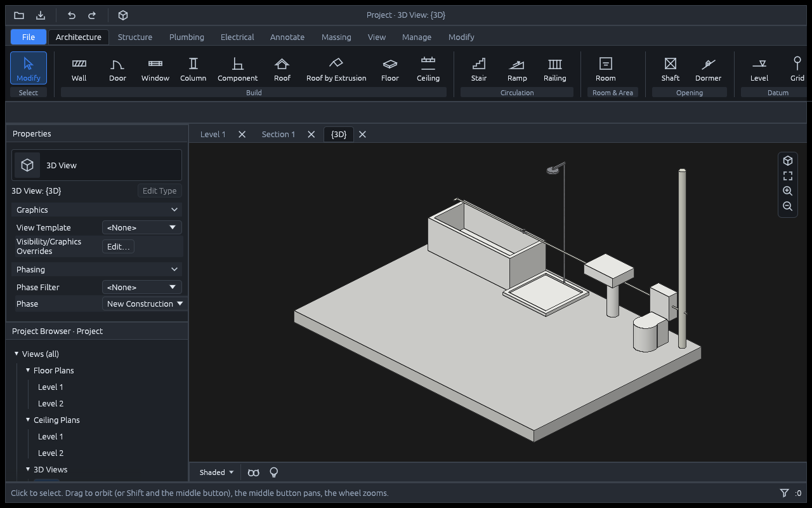Switch to the Structure ribbon tab

pos(135,37)
